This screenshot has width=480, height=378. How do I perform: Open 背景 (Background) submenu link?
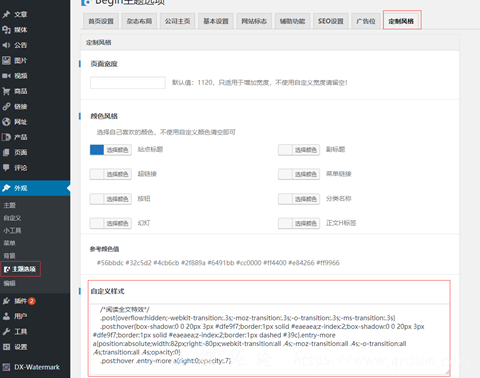click(10, 256)
